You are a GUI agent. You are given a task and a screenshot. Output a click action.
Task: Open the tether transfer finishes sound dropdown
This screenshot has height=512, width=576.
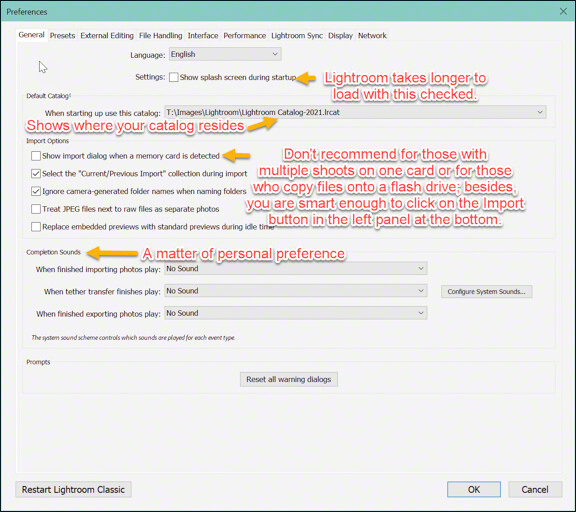point(296,291)
